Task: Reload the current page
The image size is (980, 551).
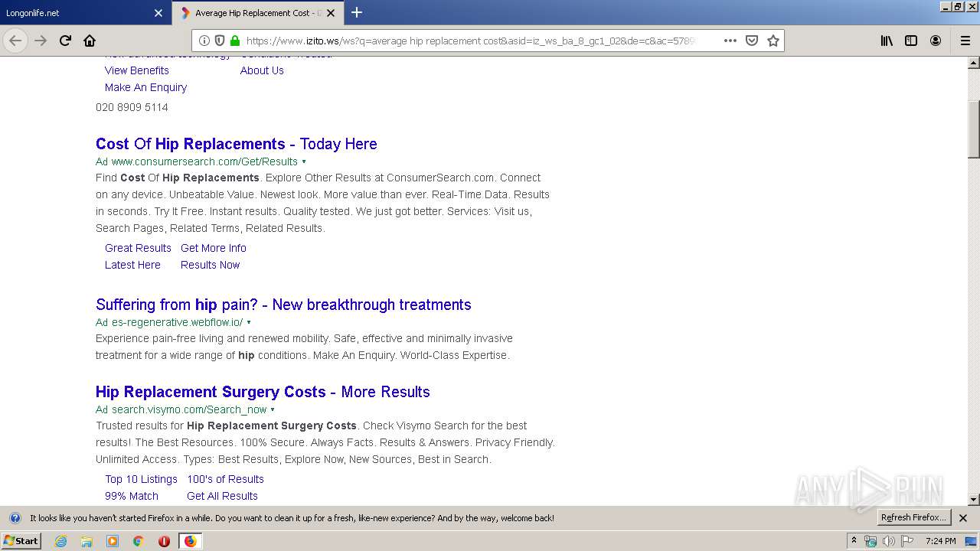Action: click(x=65, y=41)
